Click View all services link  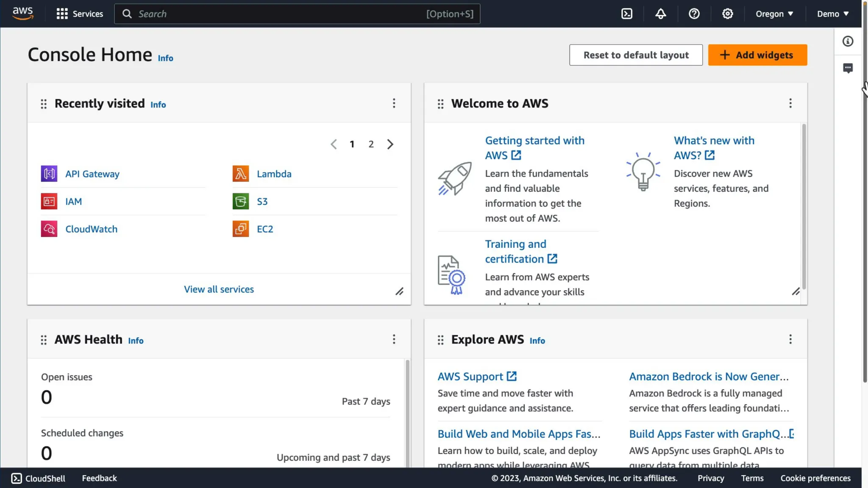click(x=219, y=289)
